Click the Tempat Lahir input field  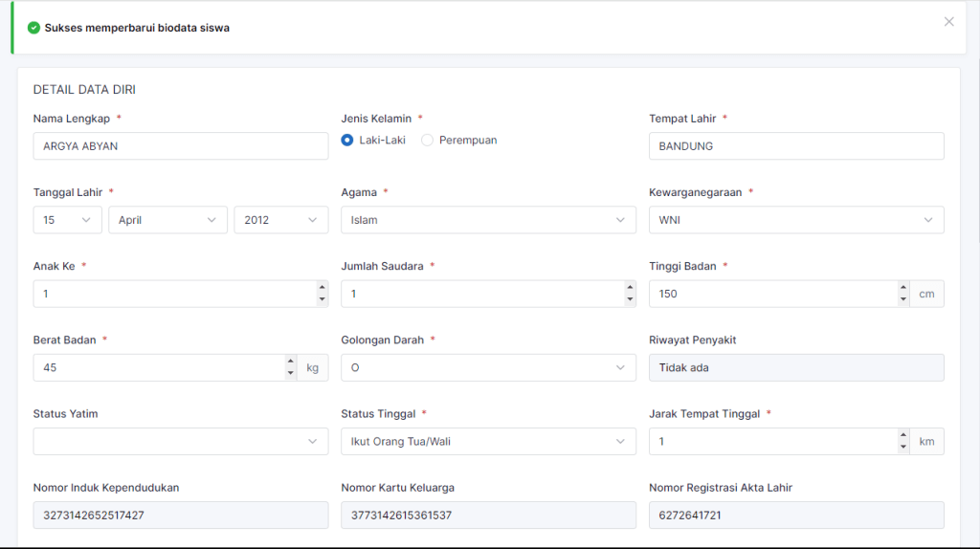(x=795, y=146)
